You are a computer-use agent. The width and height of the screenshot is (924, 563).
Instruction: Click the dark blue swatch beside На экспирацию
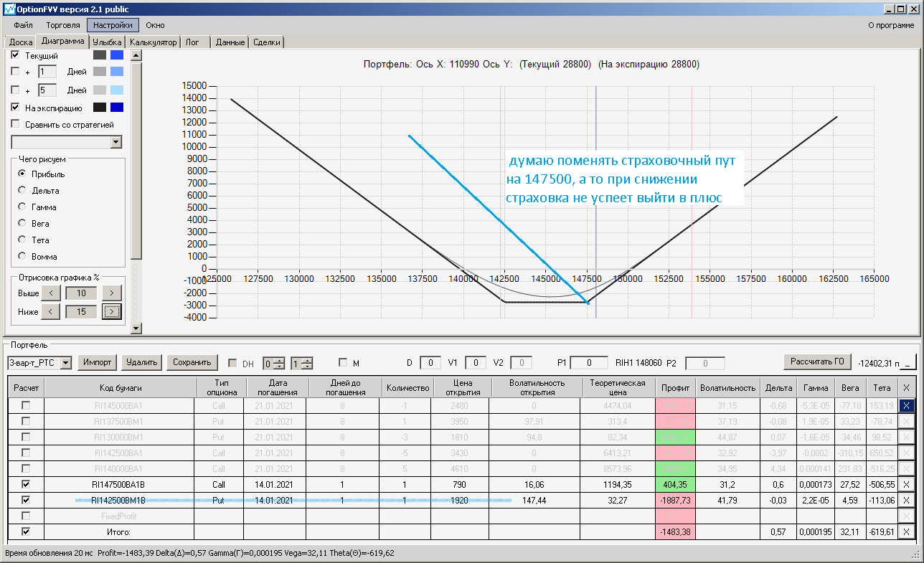(x=117, y=108)
